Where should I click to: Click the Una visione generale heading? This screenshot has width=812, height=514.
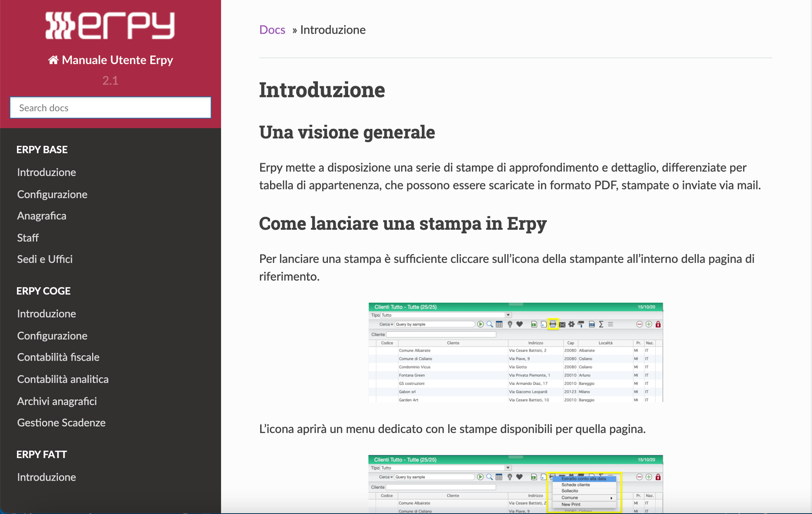pyautogui.click(x=347, y=132)
